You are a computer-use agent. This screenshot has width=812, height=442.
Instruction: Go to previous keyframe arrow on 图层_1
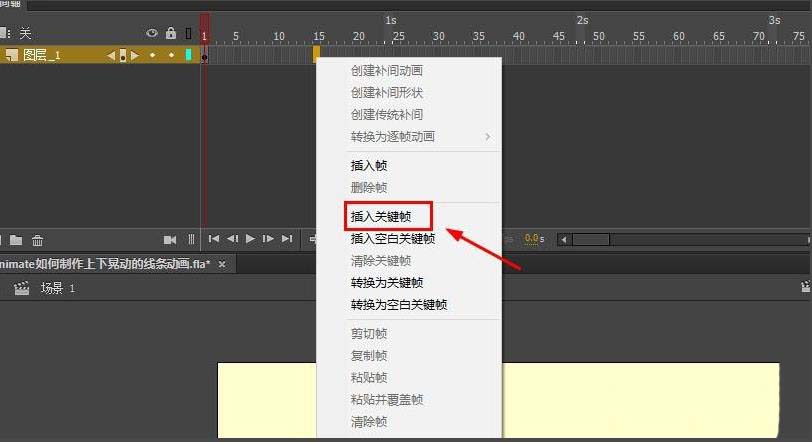(x=111, y=55)
